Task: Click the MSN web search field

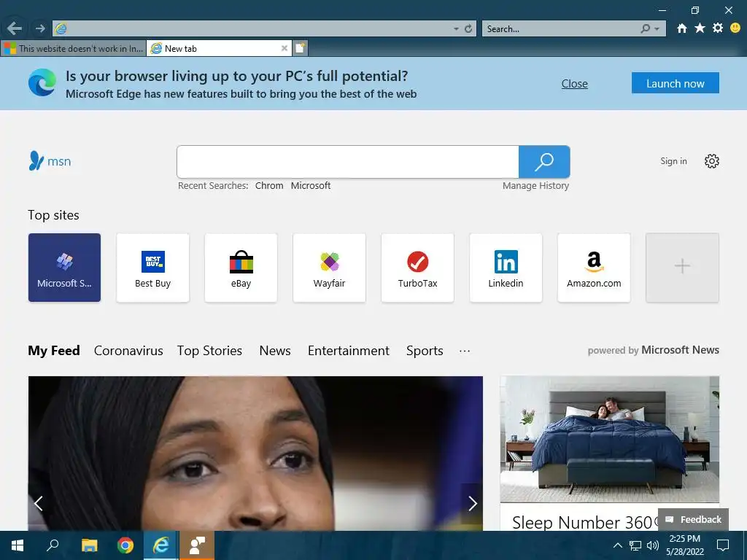Action: [348, 162]
